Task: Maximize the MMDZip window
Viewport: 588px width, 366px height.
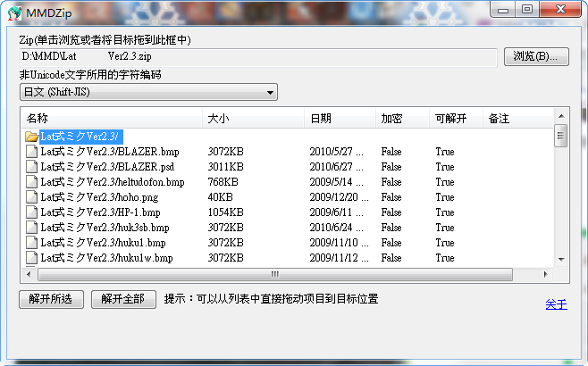Action: 527,9
